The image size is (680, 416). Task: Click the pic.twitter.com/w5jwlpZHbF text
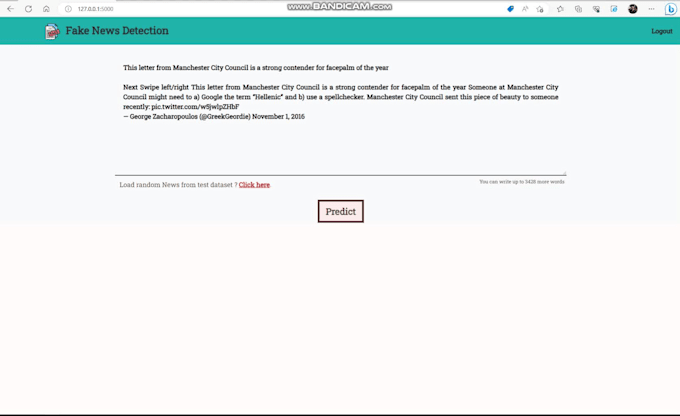click(x=195, y=107)
